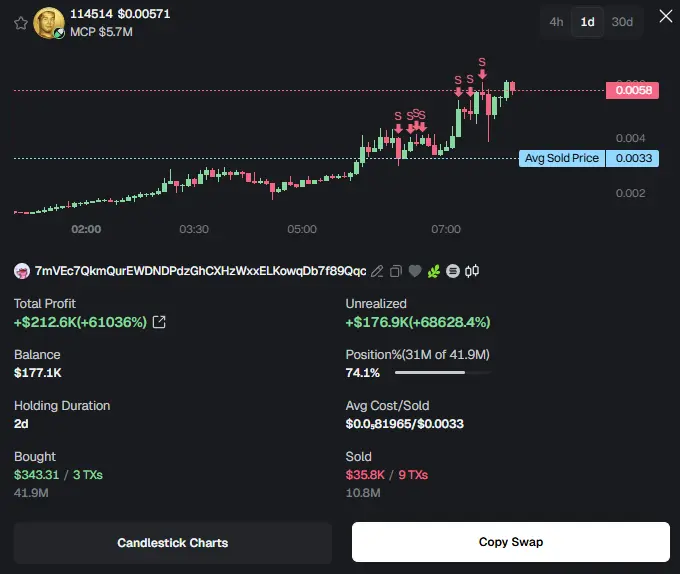Click the Copy Swap button

click(x=511, y=542)
